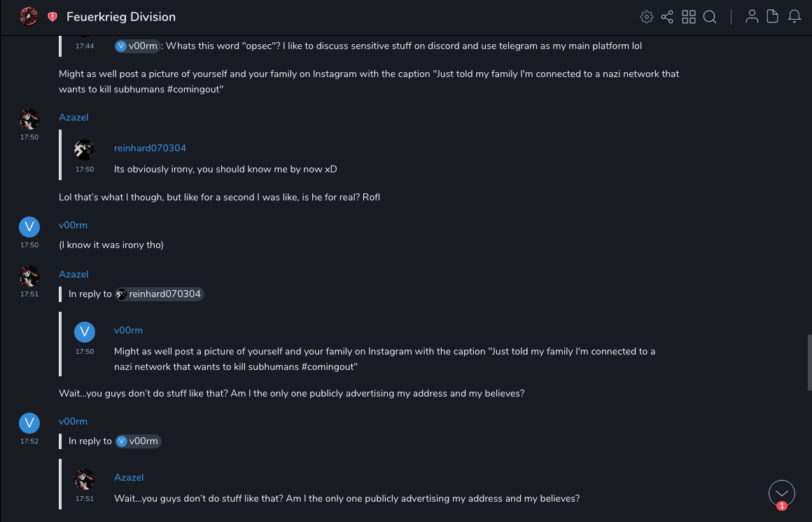Click reinhard070304's avatar in the quoted message

[x=84, y=149]
